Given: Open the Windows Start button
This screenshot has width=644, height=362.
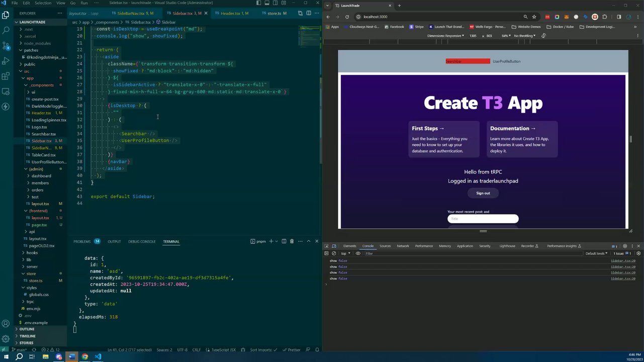Looking at the screenshot, I should pyautogui.click(x=6, y=356).
